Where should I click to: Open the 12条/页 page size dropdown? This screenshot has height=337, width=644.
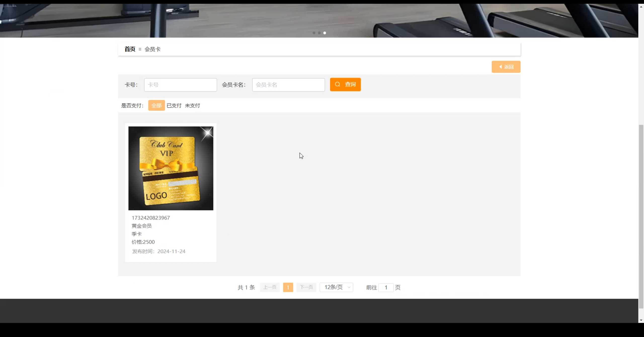(334, 287)
